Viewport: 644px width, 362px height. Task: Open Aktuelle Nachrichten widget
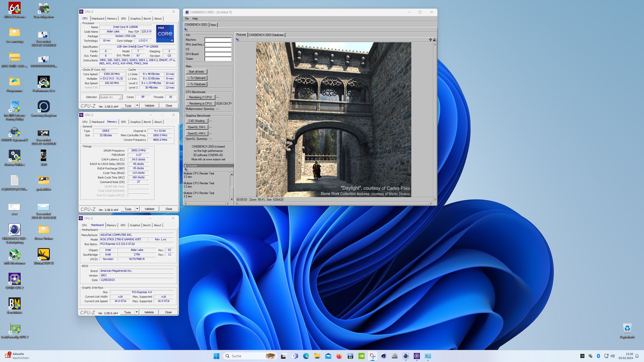17,356
